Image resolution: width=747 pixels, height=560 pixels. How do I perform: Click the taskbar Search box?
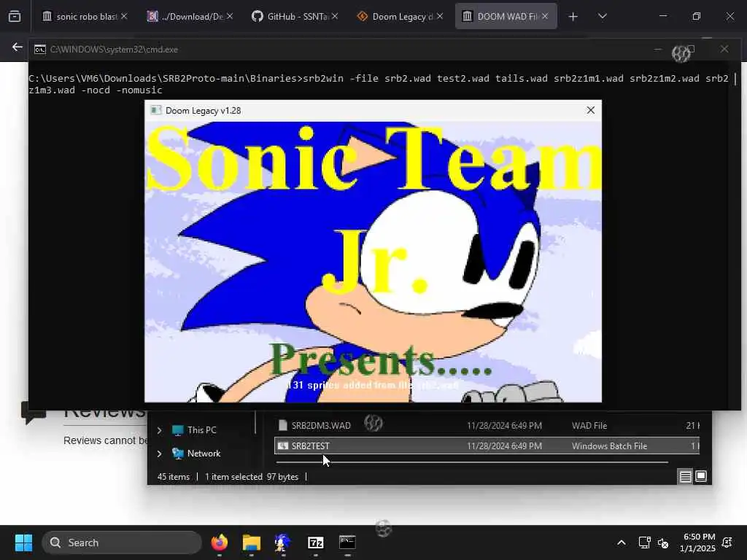point(122,542)
